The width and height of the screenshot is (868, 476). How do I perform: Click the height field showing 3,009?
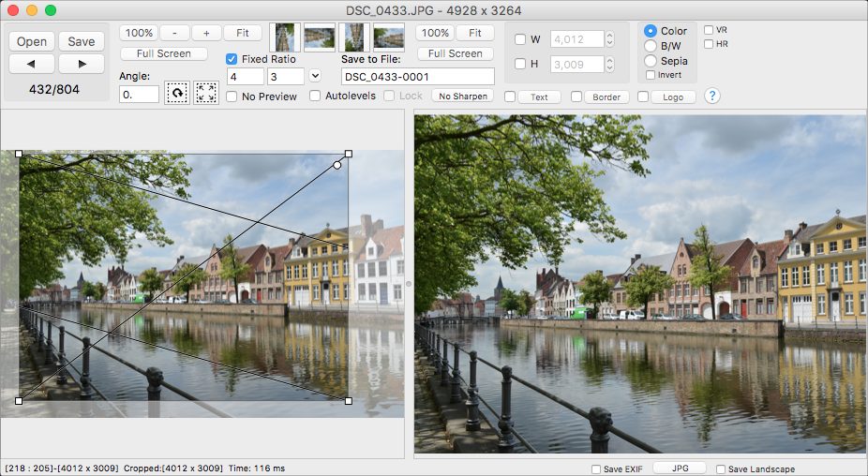(576, 65)
